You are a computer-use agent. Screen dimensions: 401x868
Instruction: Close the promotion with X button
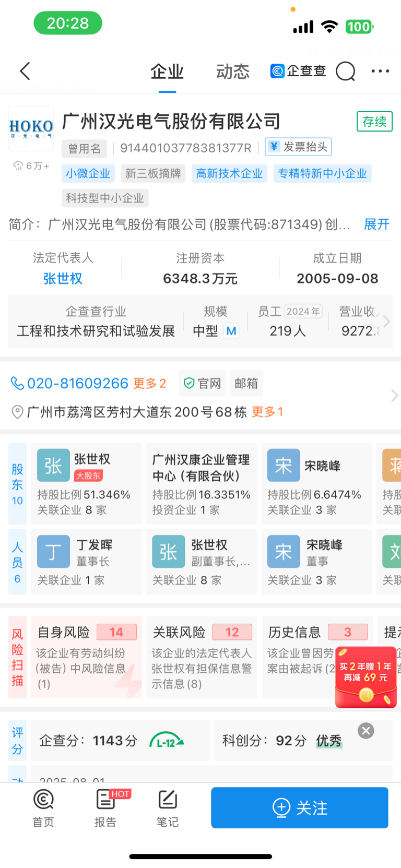click(366, 730)
